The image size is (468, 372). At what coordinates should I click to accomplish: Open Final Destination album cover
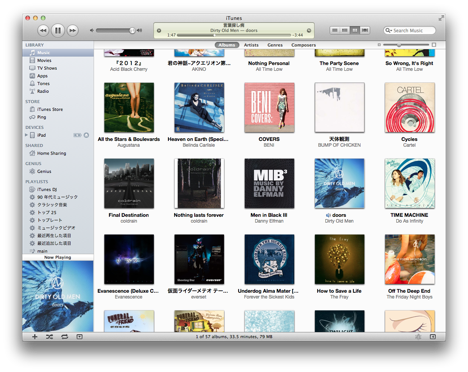[x=129, y=184]
